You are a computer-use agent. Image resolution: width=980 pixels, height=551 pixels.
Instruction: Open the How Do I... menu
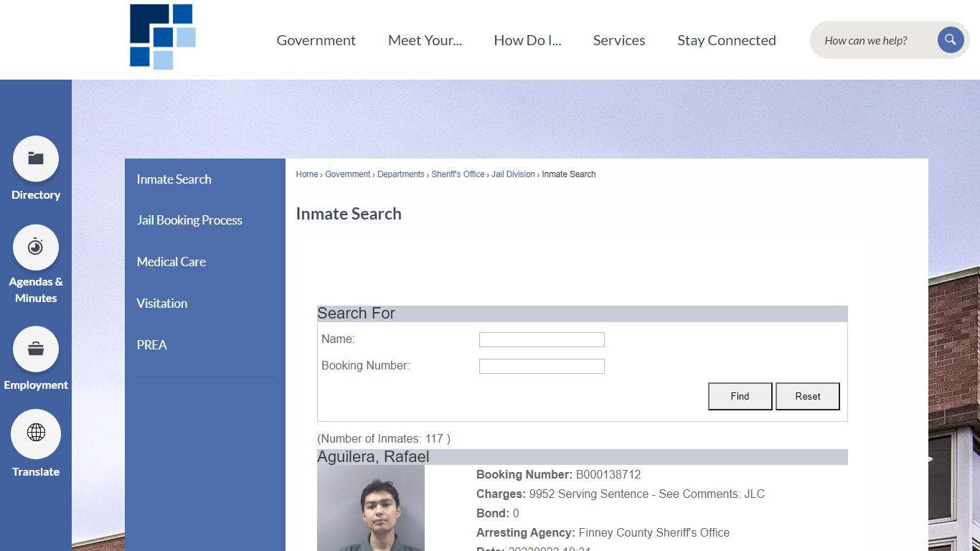(527, 40)
